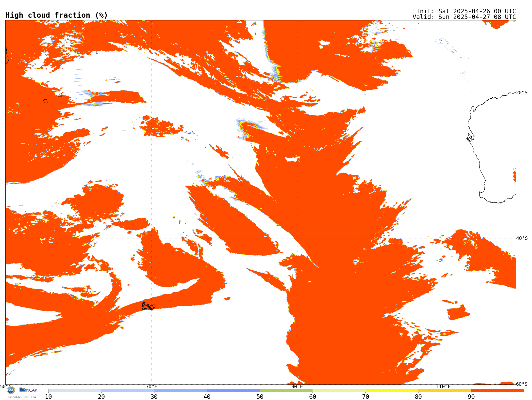Select the 80-90 gold colorbar swatch
532x400 pixels.
pos(445,391)
